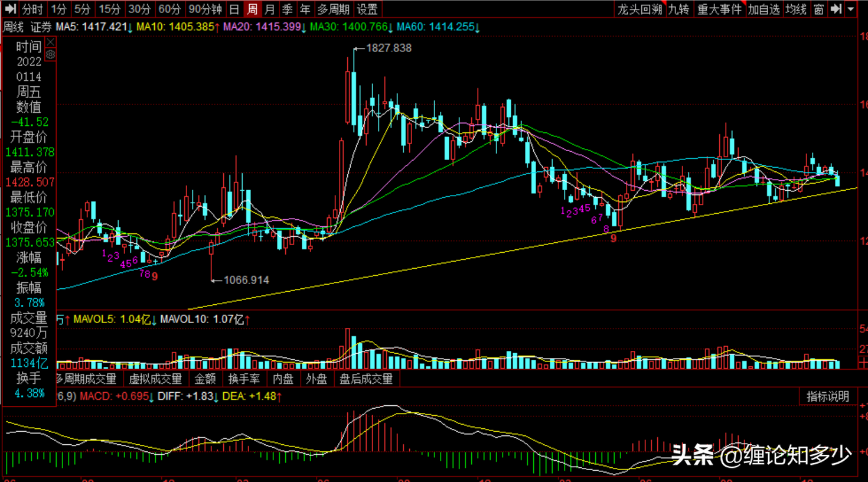
Task: Toggle 重大事件 markers
Action: (719, 9)
